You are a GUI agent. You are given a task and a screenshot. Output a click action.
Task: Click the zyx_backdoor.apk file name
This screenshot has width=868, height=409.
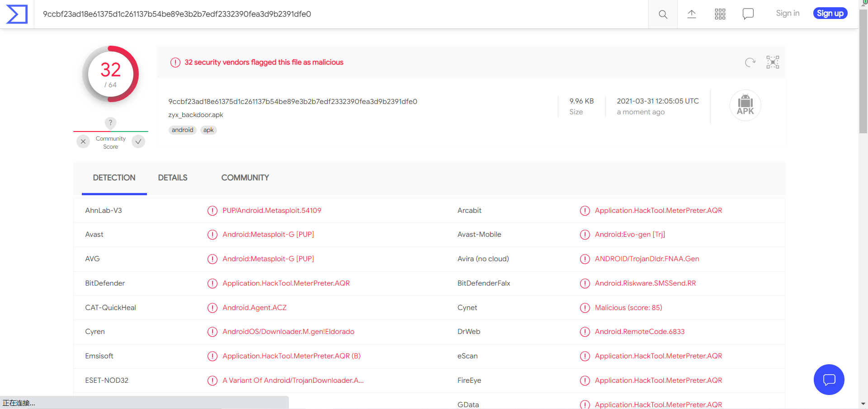(x=196, y=115)
